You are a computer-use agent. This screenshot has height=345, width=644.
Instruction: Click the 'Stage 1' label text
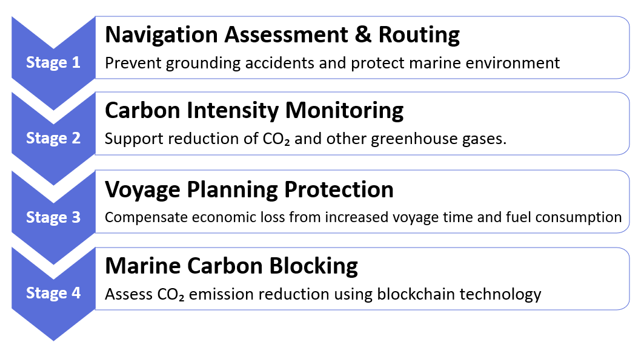(x=53, y=62)
